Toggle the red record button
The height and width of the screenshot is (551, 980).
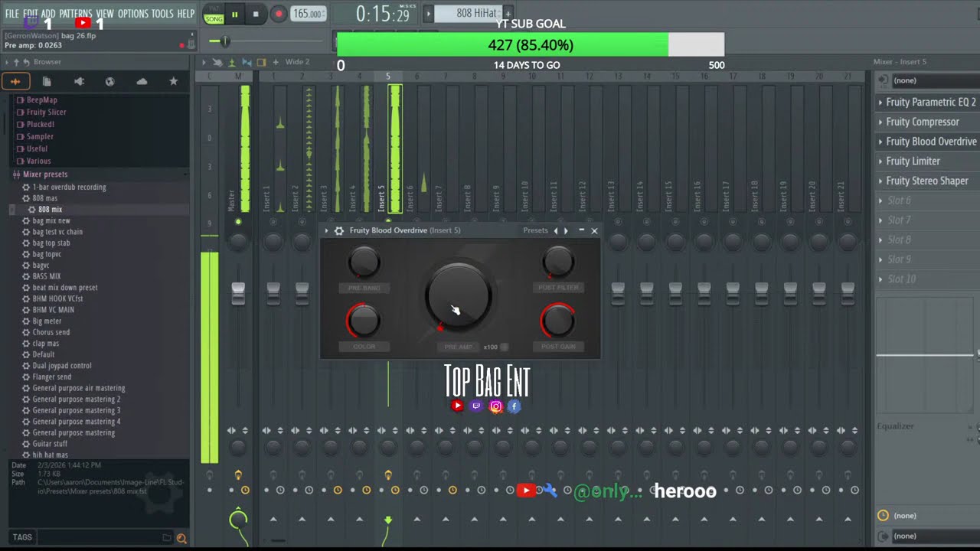point(279,14)
